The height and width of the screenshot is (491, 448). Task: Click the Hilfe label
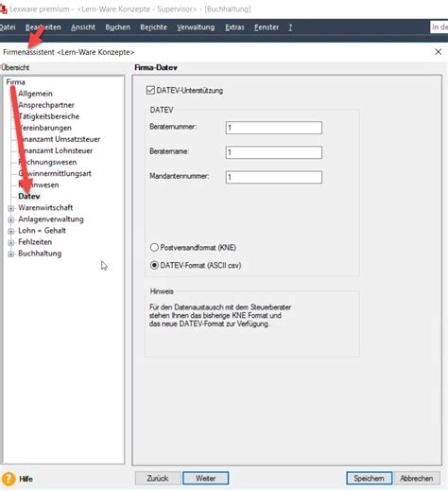(x=26, y=479)
